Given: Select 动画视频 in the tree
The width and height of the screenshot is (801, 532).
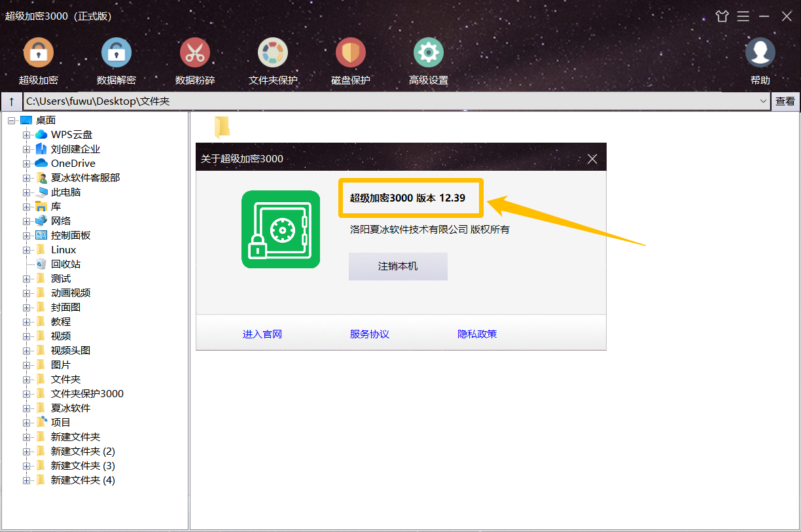Looking at the screenshot, I should (71, 293).
